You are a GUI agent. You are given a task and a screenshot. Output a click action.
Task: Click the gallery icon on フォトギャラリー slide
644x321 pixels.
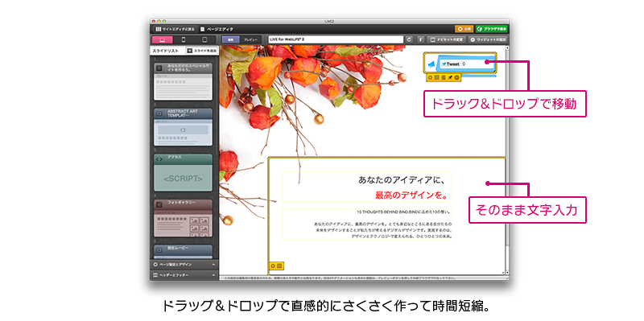pyautogui.click(x=159, y=204)
